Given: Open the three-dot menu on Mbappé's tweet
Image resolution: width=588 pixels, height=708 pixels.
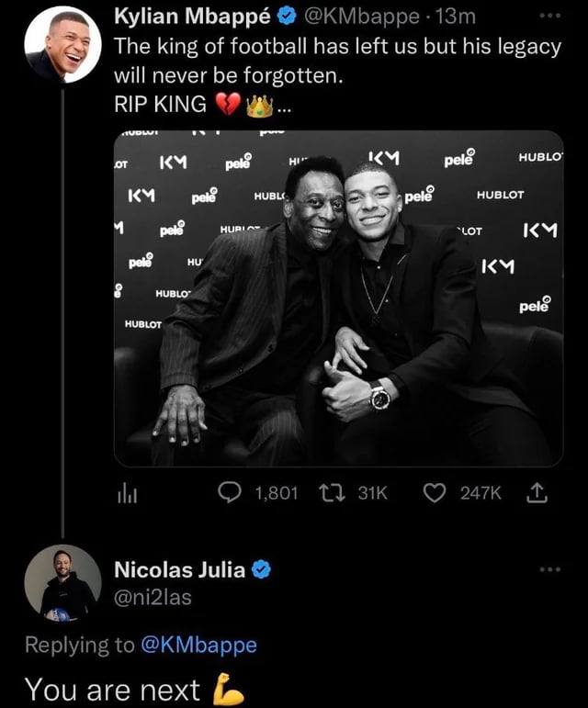Looking at the screenshot, I should 549,17.
